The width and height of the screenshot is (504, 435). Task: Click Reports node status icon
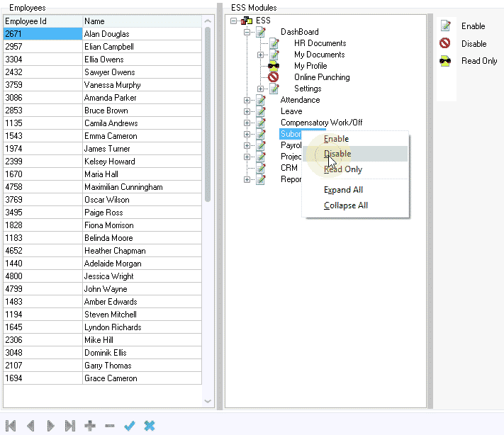point(261,179)
